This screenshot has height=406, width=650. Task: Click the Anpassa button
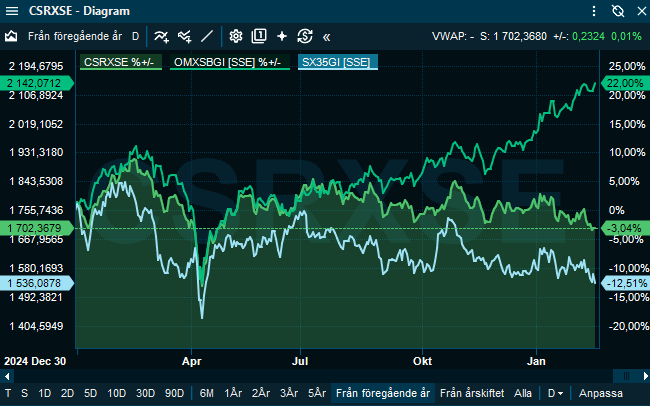click(601, 393)
